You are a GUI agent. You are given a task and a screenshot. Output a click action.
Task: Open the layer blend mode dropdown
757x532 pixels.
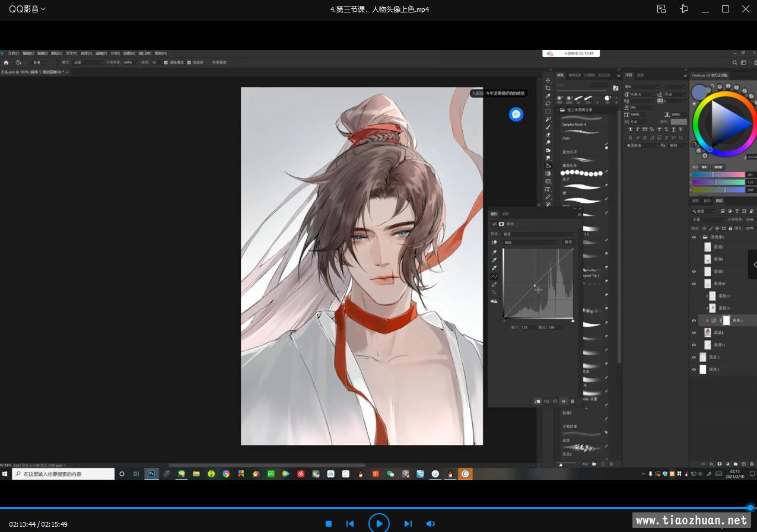click(707, 219)
